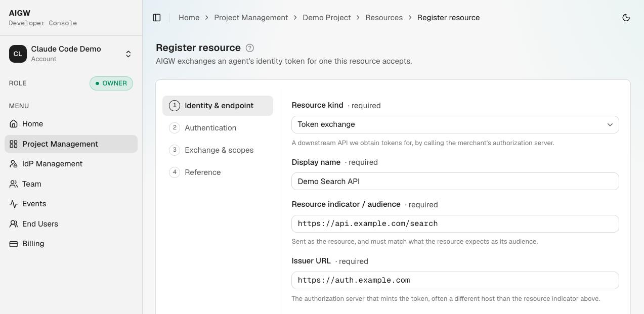Click the IdP Management user-lock icon

click(x=14, y=164)
